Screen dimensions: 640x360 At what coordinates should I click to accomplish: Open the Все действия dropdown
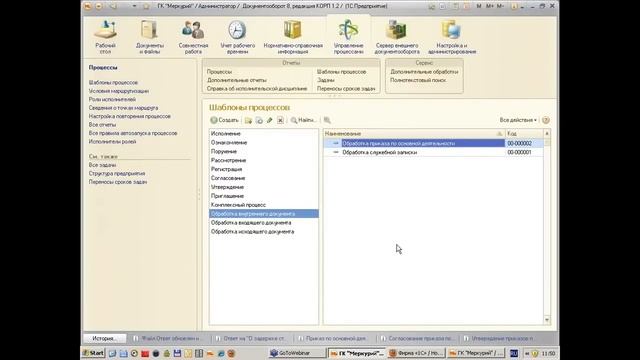[x=518, y=120]
